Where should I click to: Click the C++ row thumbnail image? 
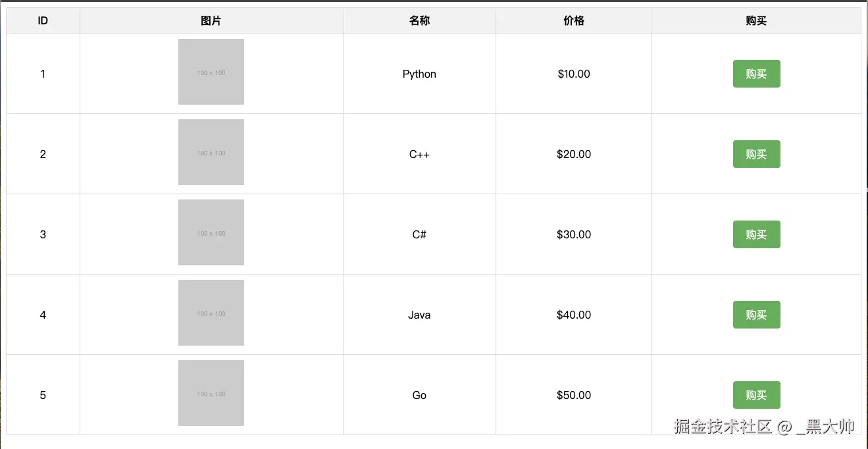[x=211, y=152]
